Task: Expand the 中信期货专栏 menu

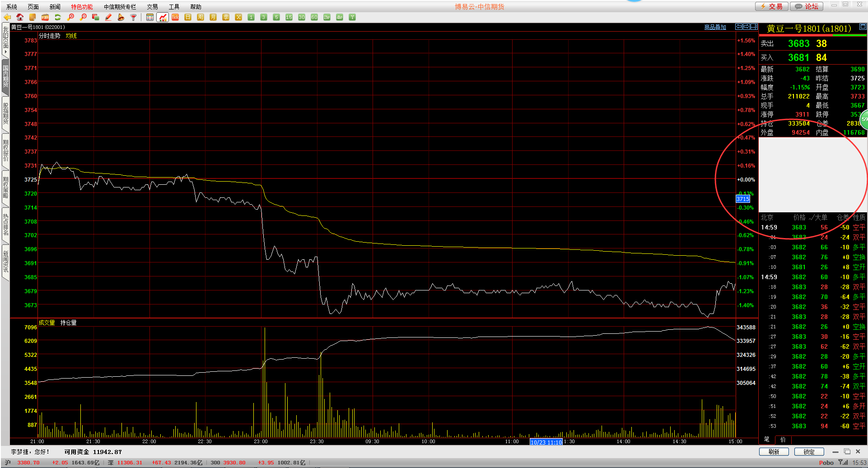Action: (120, 7)
